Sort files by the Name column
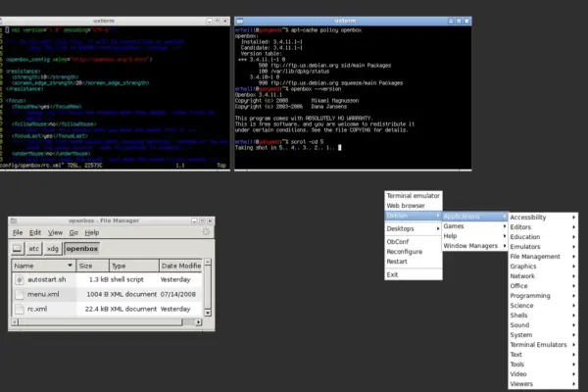The image size is (588, 392). coord(43,266)
